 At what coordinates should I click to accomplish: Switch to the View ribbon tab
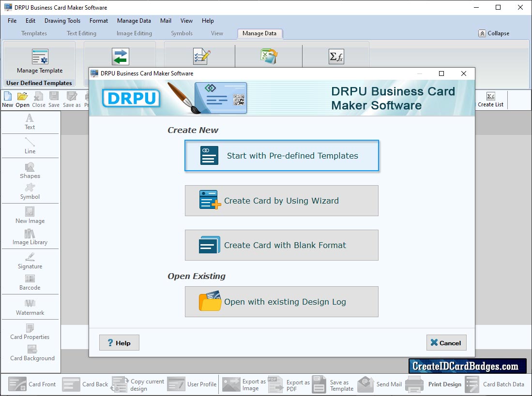217,33
